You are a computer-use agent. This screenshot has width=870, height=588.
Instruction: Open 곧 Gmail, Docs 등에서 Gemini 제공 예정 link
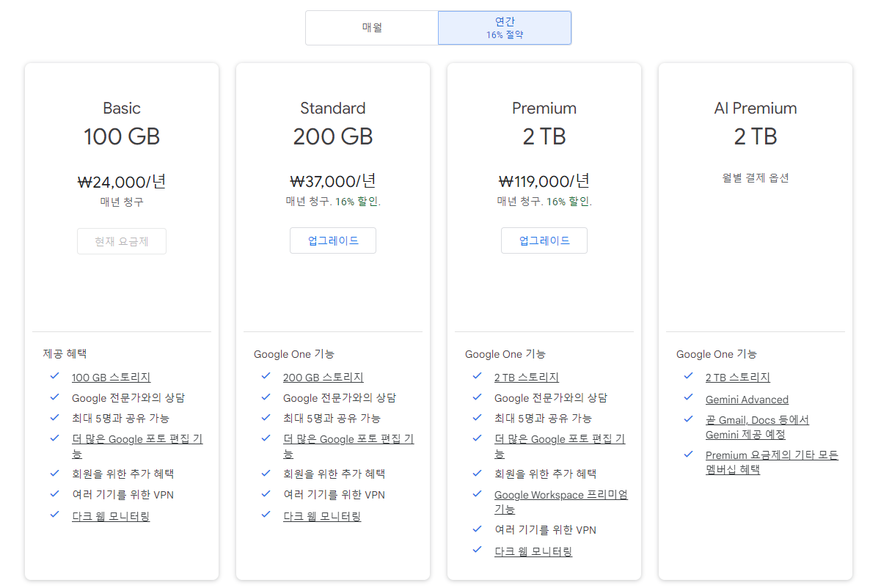[757, 427]
